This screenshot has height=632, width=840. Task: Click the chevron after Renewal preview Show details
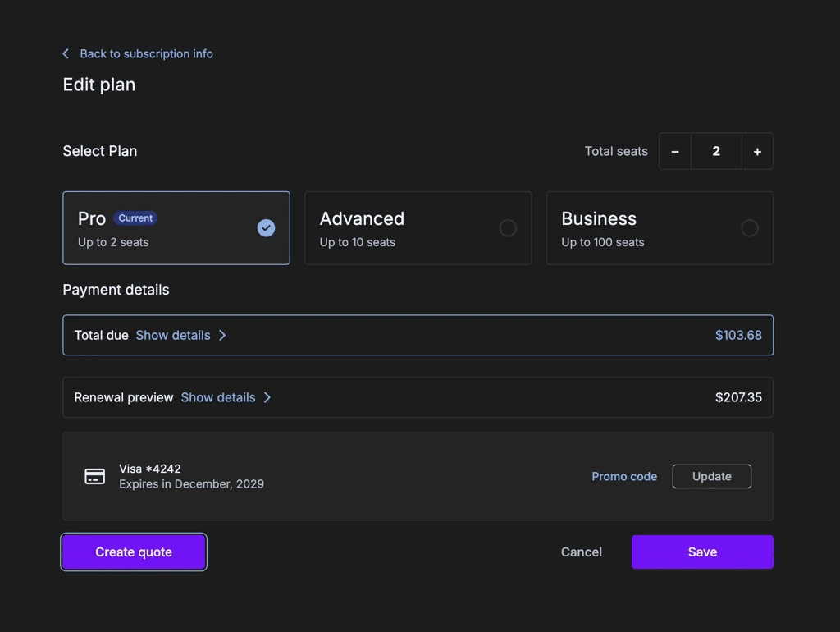[x=267, y=397]
